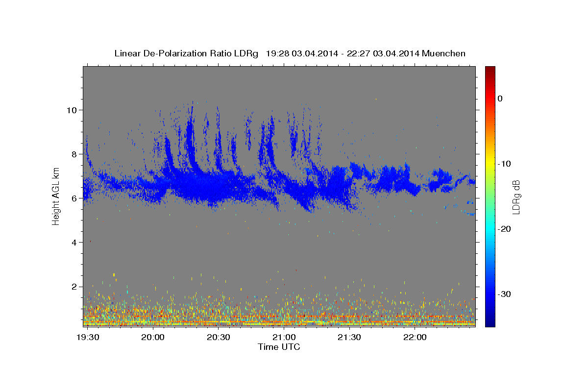Click the 21:00 time tick label
This screenshot has width=588, height=392.
pyautogui.click(x=284, y=338)
